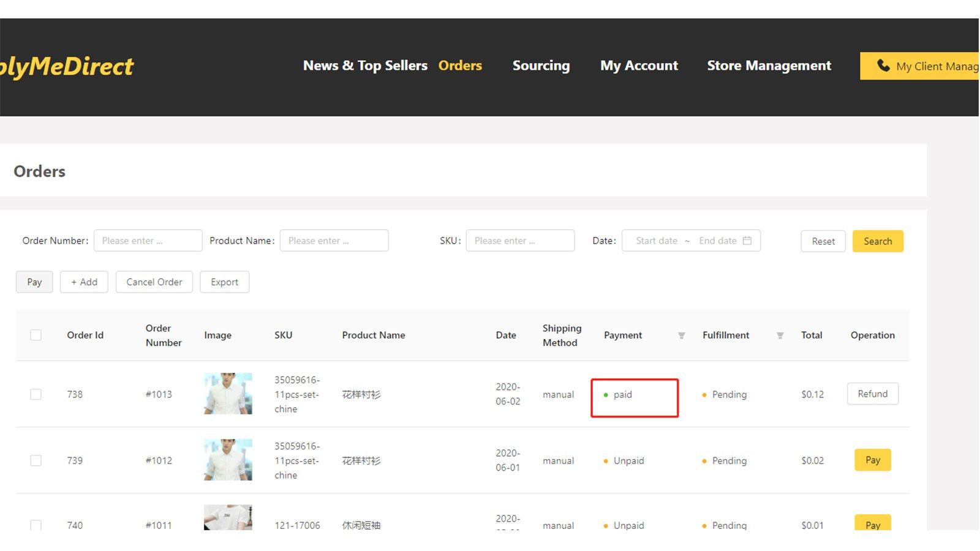Click the SimplyMeDirect logo

coord(67,66)
